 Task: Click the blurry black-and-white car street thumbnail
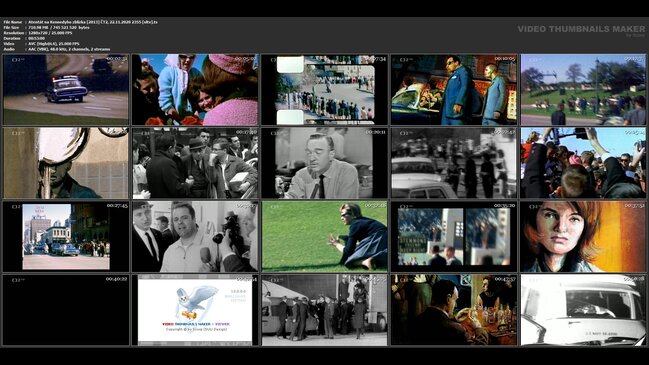click(454, 163)
